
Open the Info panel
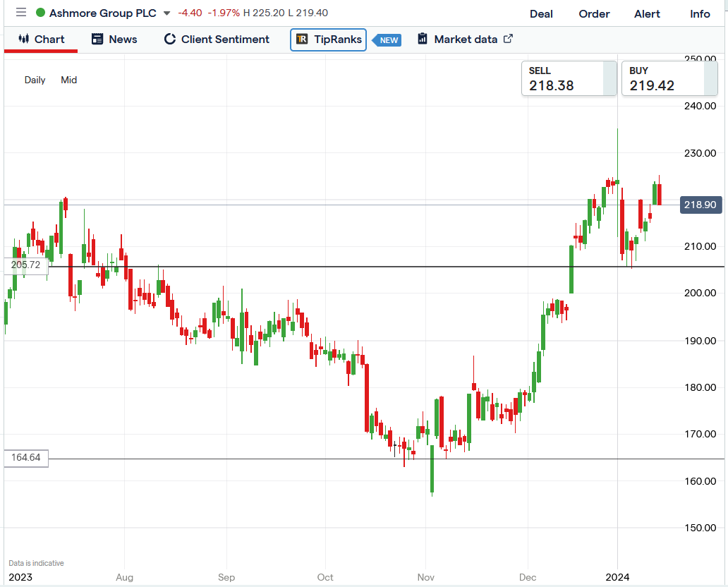pos(700,14)
